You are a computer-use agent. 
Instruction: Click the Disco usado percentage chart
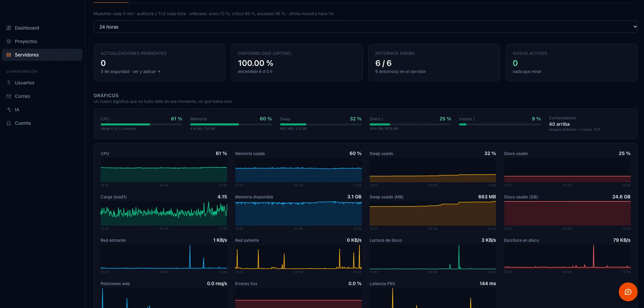coord(567,170)
